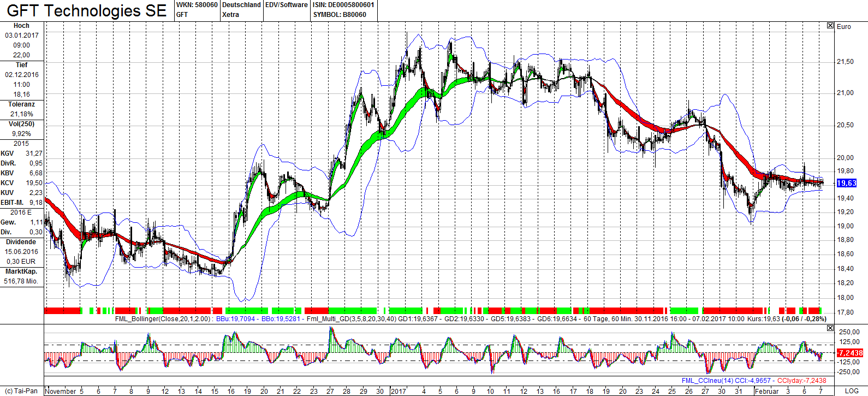Click the 20,50 price axis label
The height and width of the screenshot is (396, 868).
pos(845,125)
